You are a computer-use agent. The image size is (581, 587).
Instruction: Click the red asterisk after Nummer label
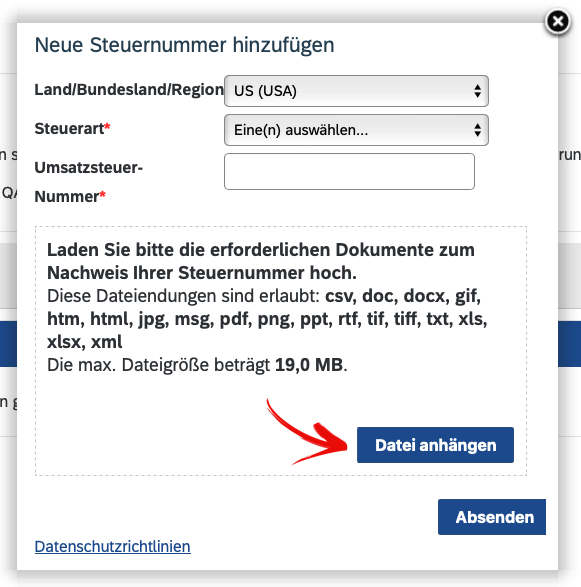click(103, 194)
